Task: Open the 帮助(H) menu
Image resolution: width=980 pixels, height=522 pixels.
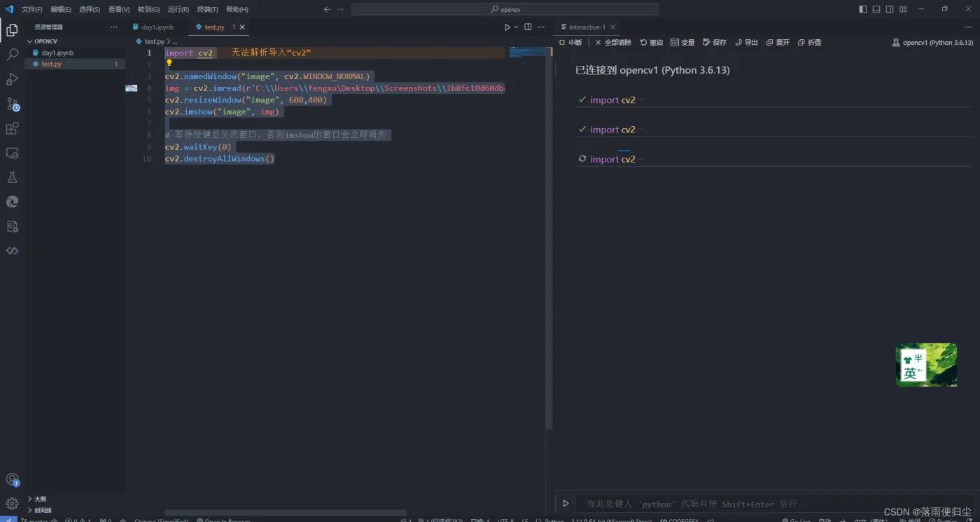Action: click(237, 10)
